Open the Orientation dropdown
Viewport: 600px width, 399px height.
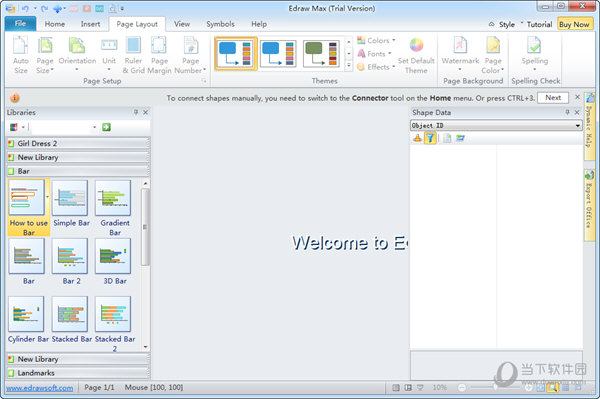(77, 55)
